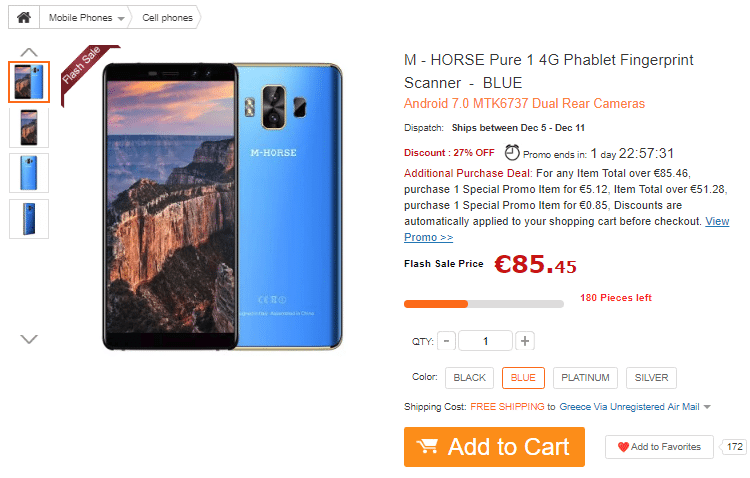Select the second phone thumbnail image

29,128
